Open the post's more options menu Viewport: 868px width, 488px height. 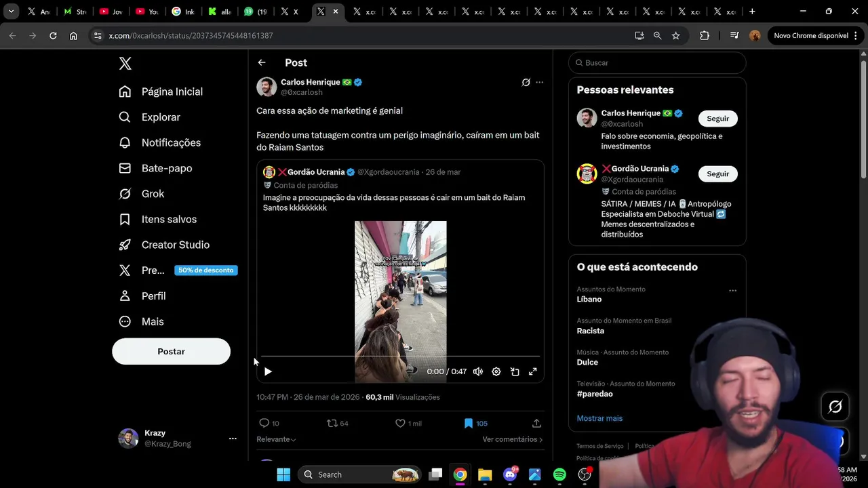coord(540,82)
